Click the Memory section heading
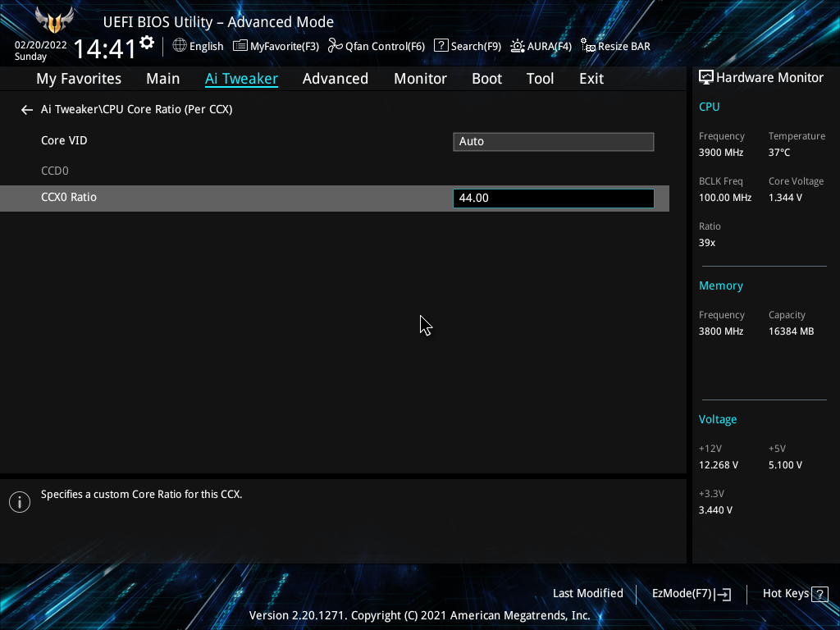 (x=720, y=286)
